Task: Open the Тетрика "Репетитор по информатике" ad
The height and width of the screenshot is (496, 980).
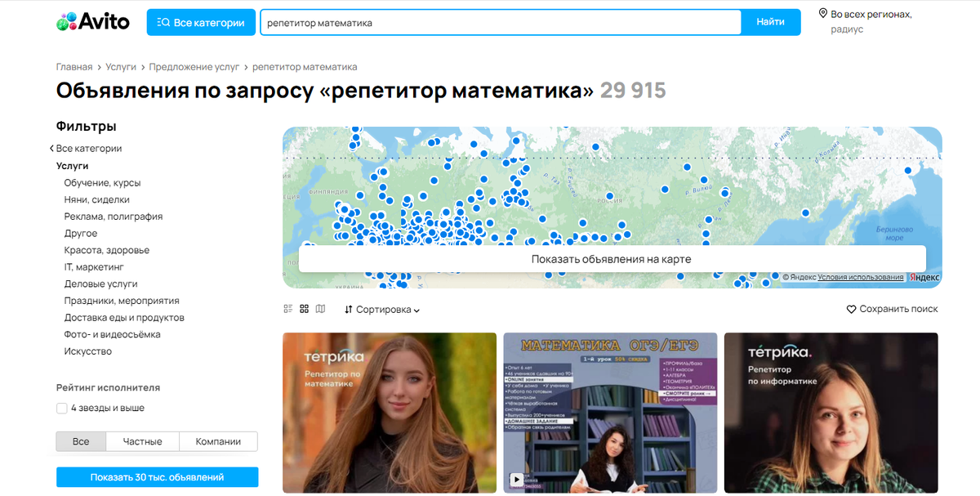Action: [831, 413]
